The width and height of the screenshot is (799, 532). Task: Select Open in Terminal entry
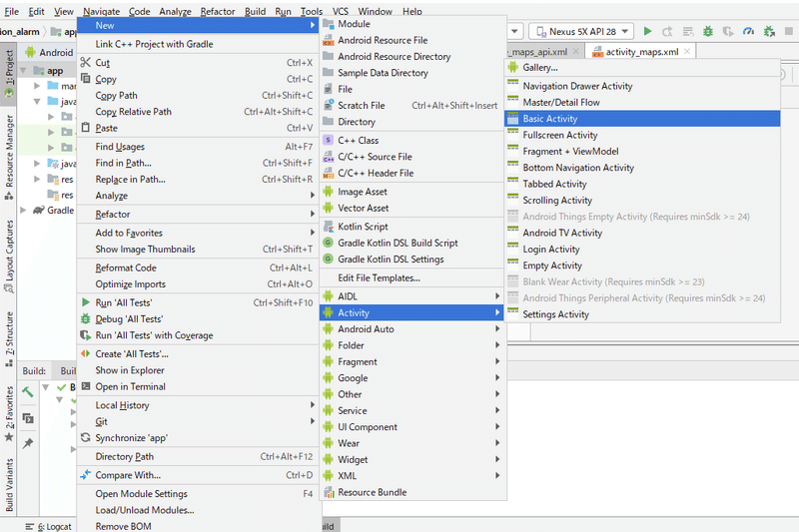(x=197, y=386)
